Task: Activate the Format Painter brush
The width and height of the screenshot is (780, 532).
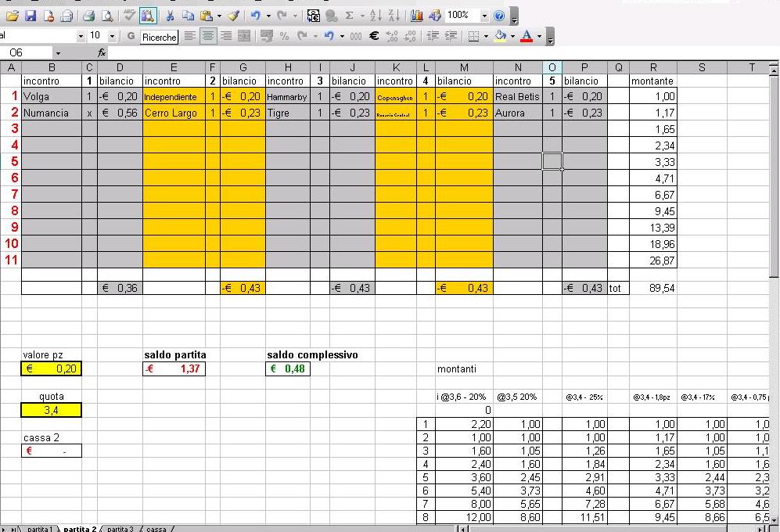Action: point(233,16)
